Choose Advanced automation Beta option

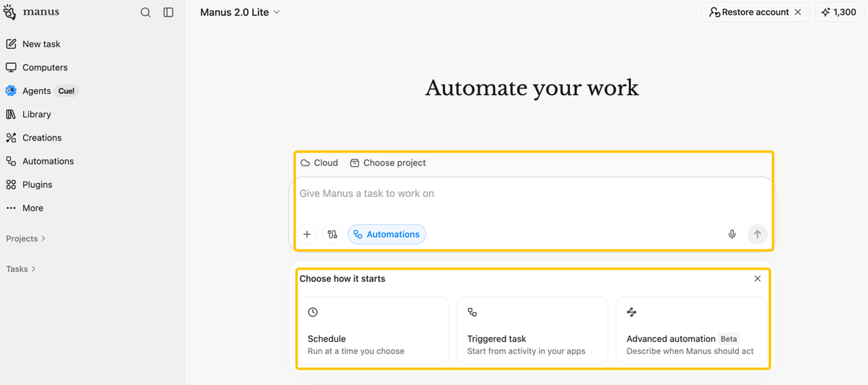point(692,330)
